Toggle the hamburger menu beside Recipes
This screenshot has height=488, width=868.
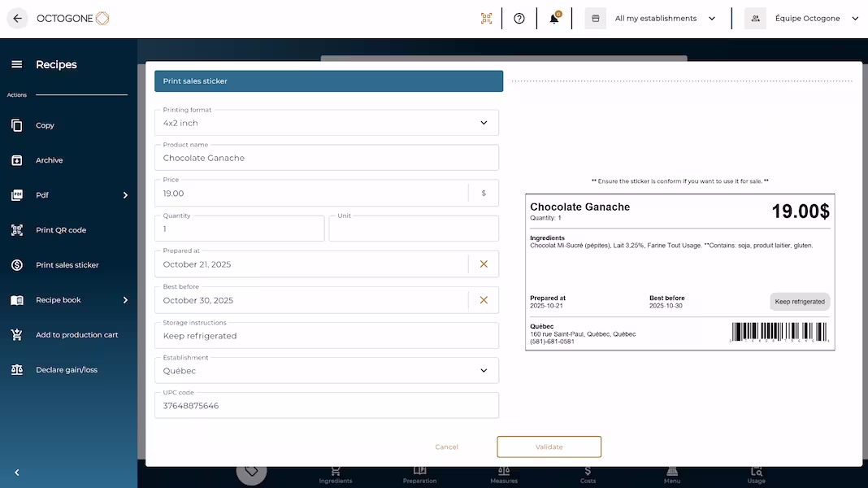16,64
